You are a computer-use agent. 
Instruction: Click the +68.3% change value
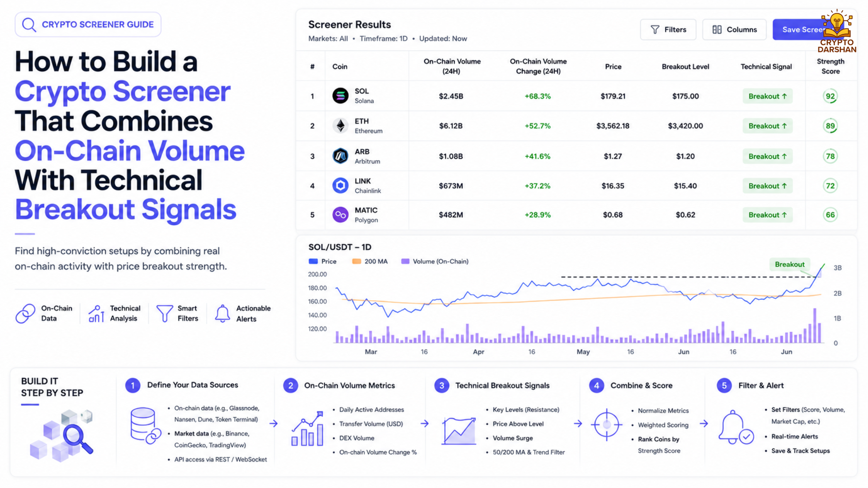pos(538,96)
